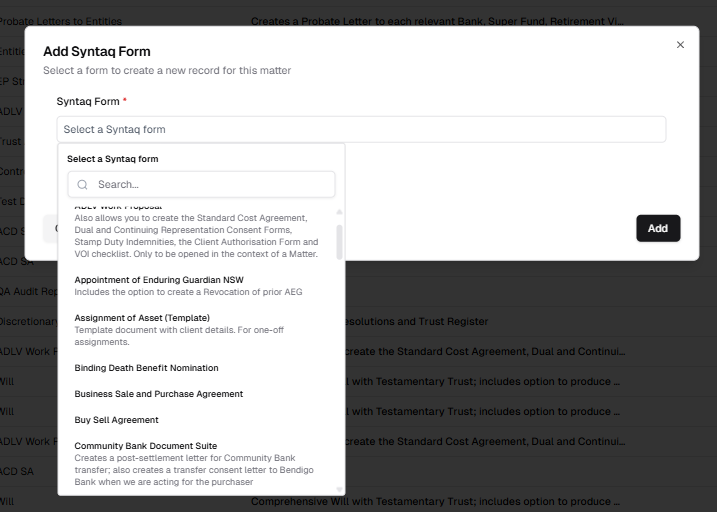Click 'Creates a Probate Letter' row in background table

coord(437,21)
